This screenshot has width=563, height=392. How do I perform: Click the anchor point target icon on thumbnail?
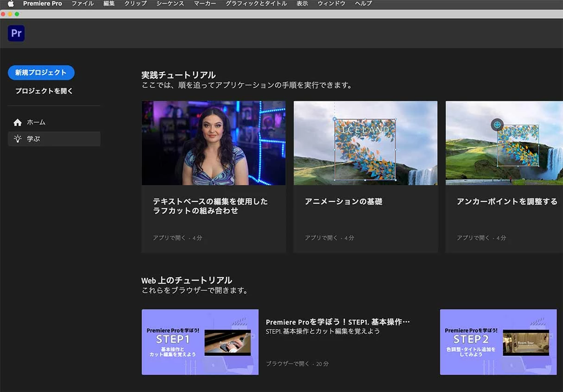click(497, 124)
